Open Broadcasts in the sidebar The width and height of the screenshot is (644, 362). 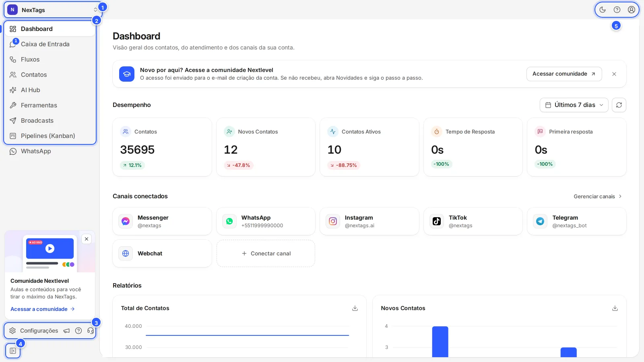(x=50, y=121)
